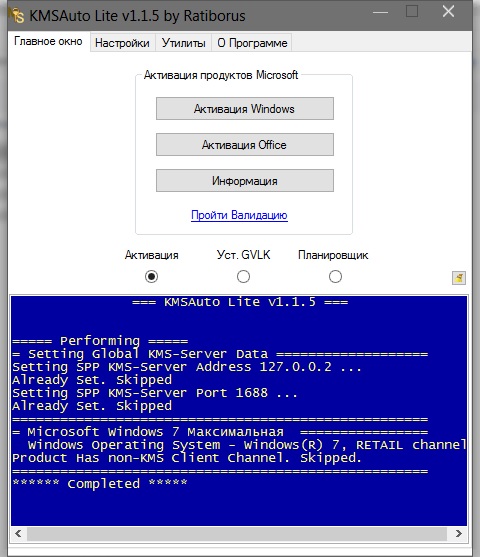Click the 'Setting SPP KMS-Server Port 1688' line

click(x=155, y=393)
